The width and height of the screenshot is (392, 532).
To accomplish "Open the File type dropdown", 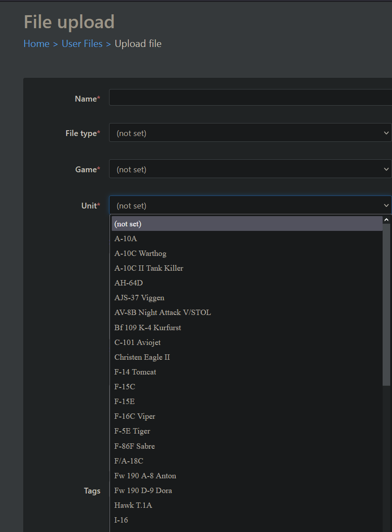I will (x=250, y=132).
